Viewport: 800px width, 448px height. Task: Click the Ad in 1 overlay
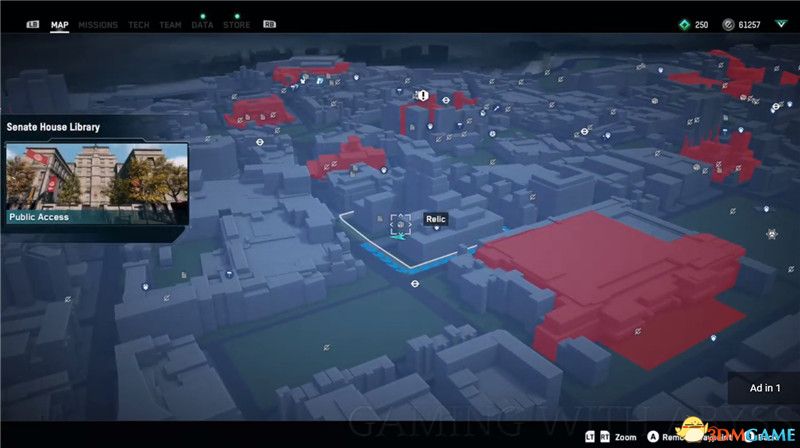[764, 388]
